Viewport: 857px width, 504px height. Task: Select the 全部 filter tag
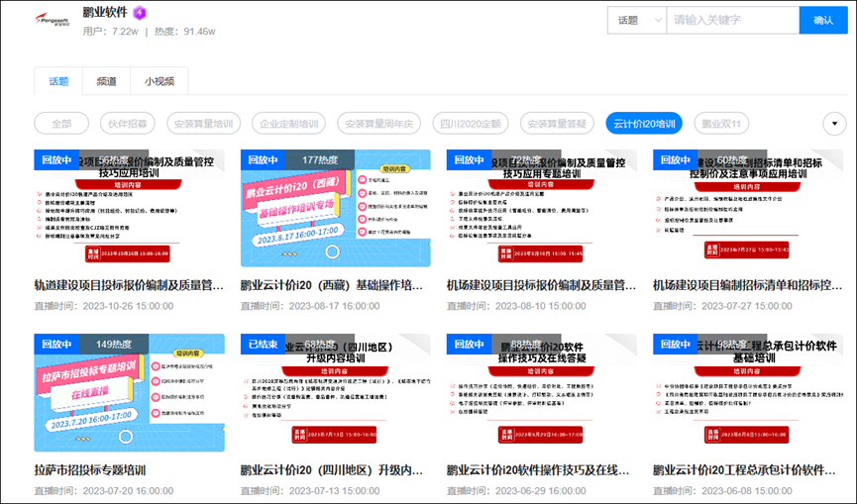pyautogui.click(x=61, y=124)
